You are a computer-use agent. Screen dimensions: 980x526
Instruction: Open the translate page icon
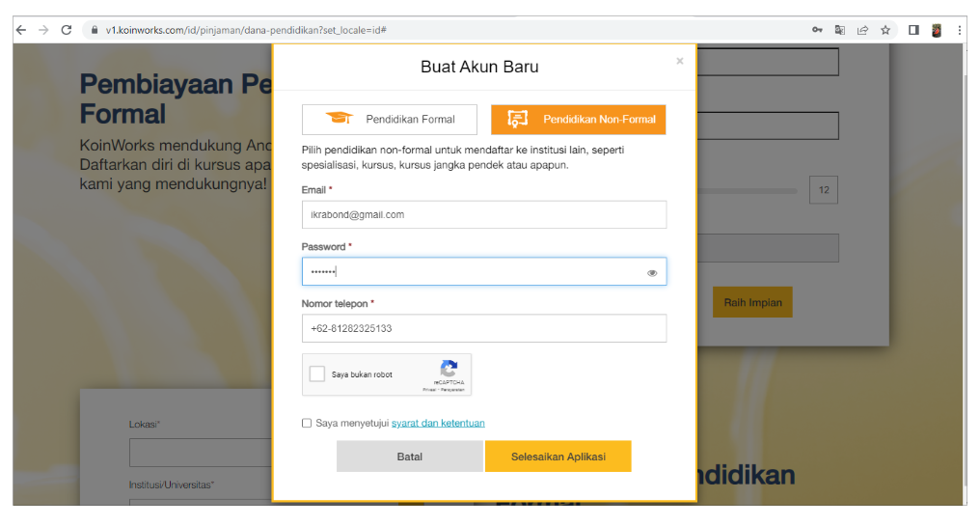click(840, 30)
